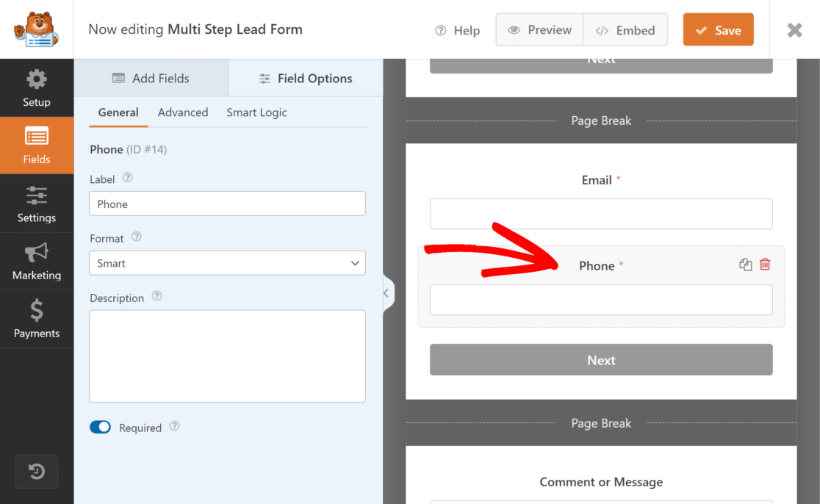The width and height of the screenshot is (820, 504).
Task: Open the Advanced tab
Action: (183, 112)
